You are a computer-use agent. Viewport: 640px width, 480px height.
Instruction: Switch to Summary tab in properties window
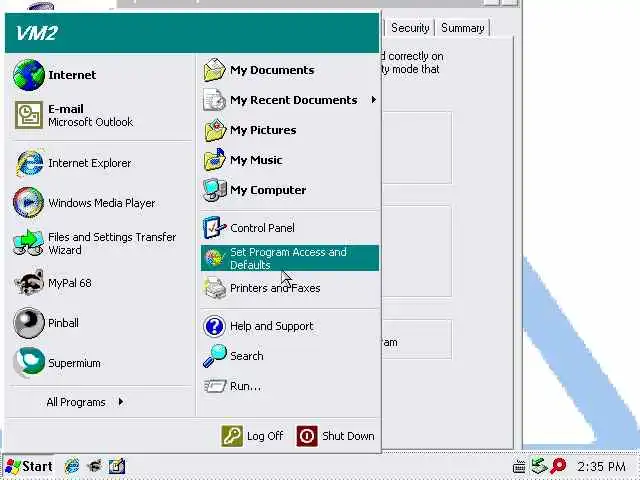click(462, 28)
